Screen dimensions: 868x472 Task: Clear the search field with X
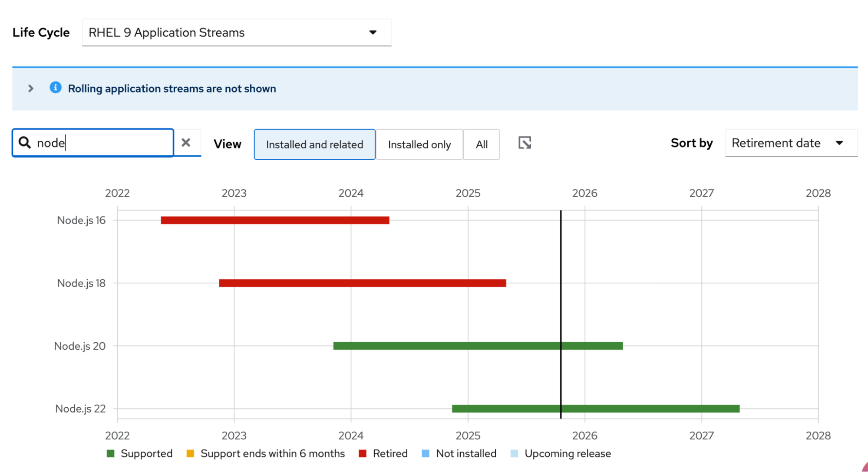pyautogui.click(x=186, y=143)
